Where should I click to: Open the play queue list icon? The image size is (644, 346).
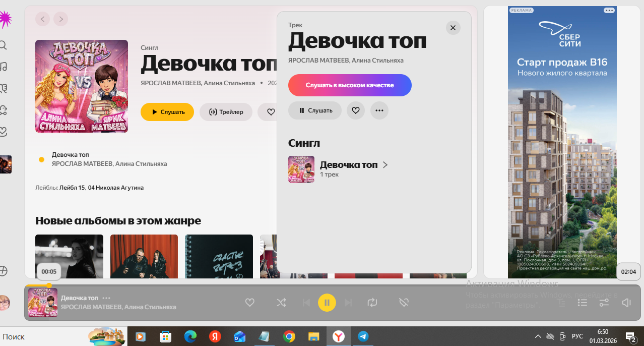coord(583,303)
